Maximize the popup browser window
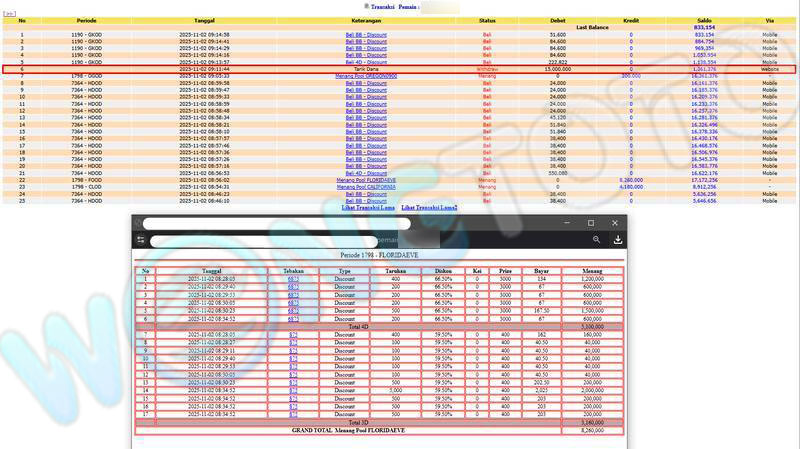The width and height of the screenshot is (800, 449). [591, 223]
